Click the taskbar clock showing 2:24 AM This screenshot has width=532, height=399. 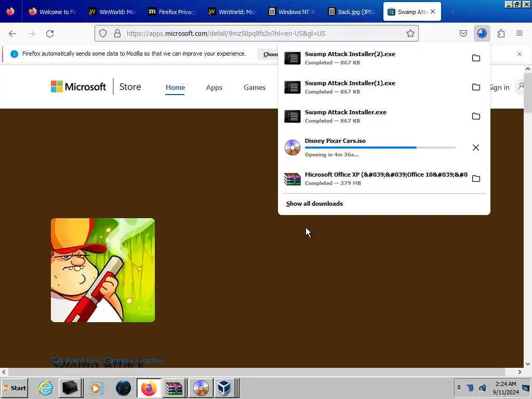pyautogui.click(x=506, y=388)
